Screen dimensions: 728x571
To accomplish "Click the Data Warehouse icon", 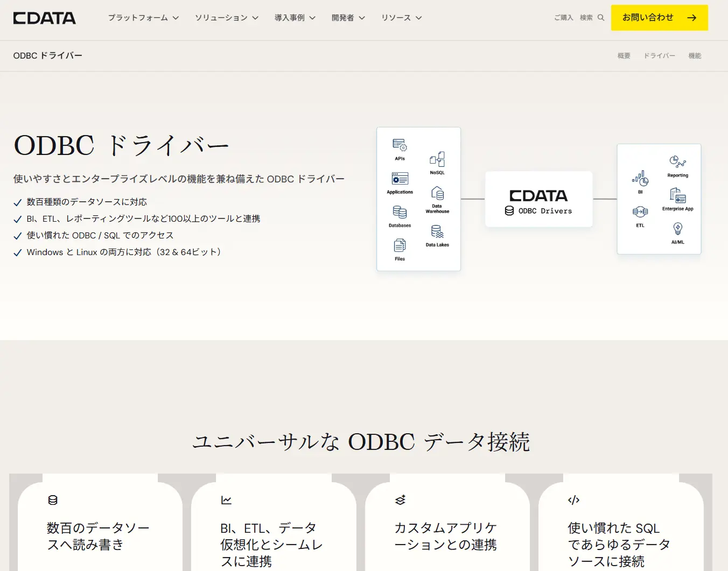I will click(x=437, y=193).
